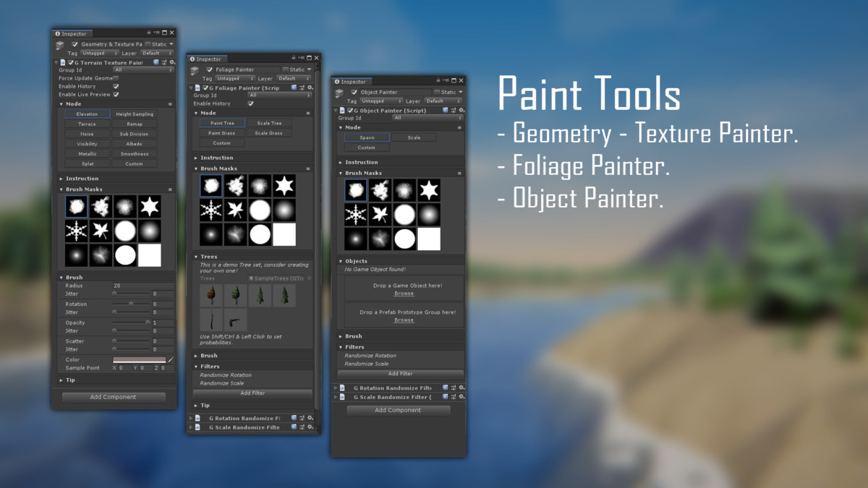Open brush Color swatch
This screenshot has height=488, width=868.
(x=139, y=359)
